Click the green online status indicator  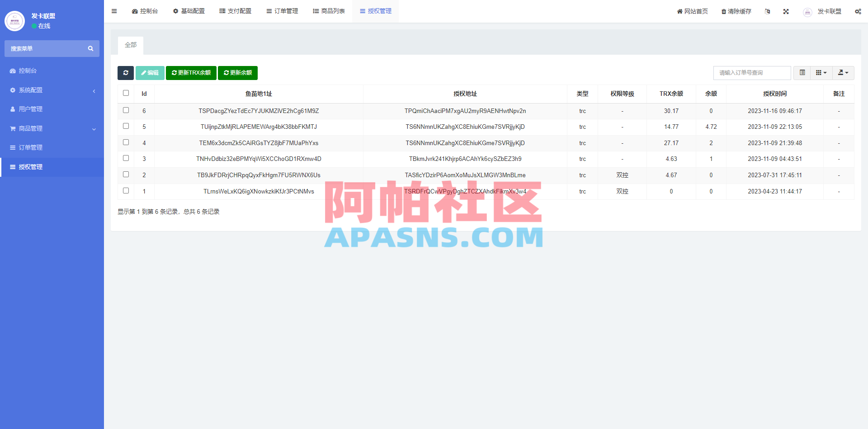tap(34, 26)
